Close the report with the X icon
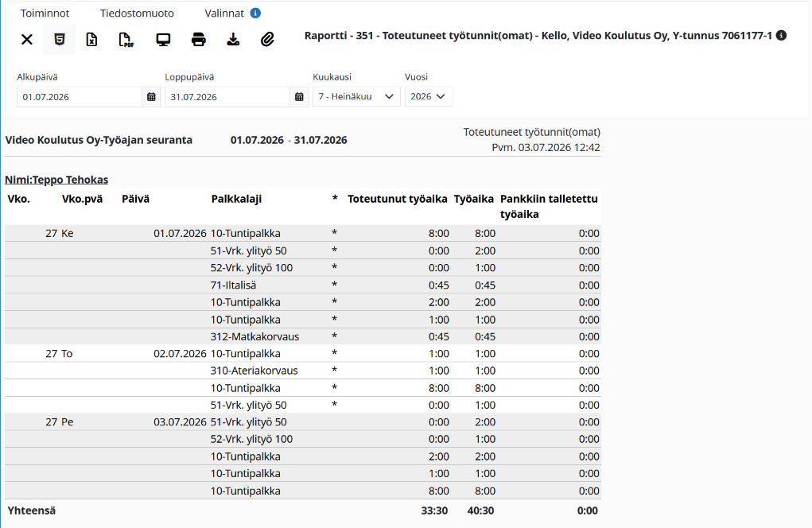 coord(27,39)
